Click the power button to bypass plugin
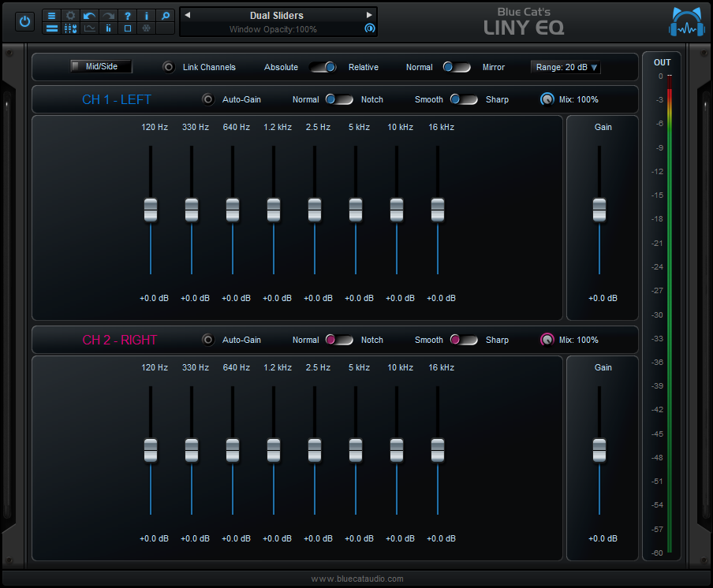Viewport: 713px width, 588px height. tap(24, 21)
